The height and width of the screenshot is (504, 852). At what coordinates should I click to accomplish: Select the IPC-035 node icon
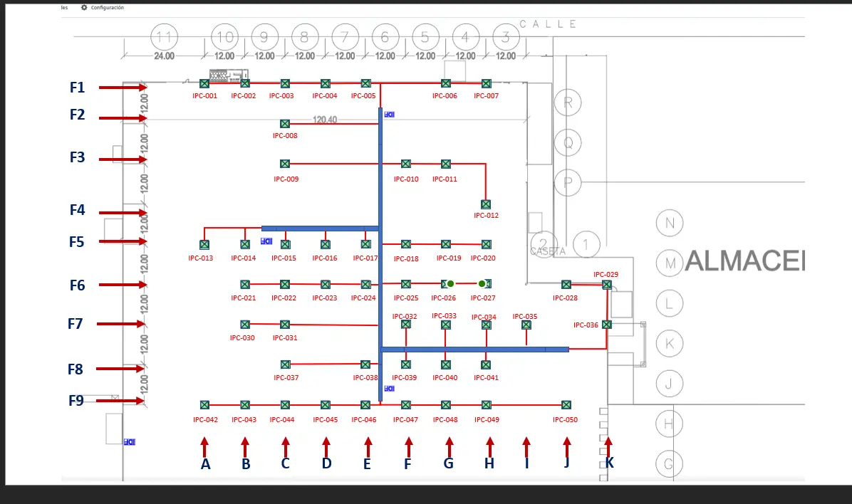[x=526, y=325]
